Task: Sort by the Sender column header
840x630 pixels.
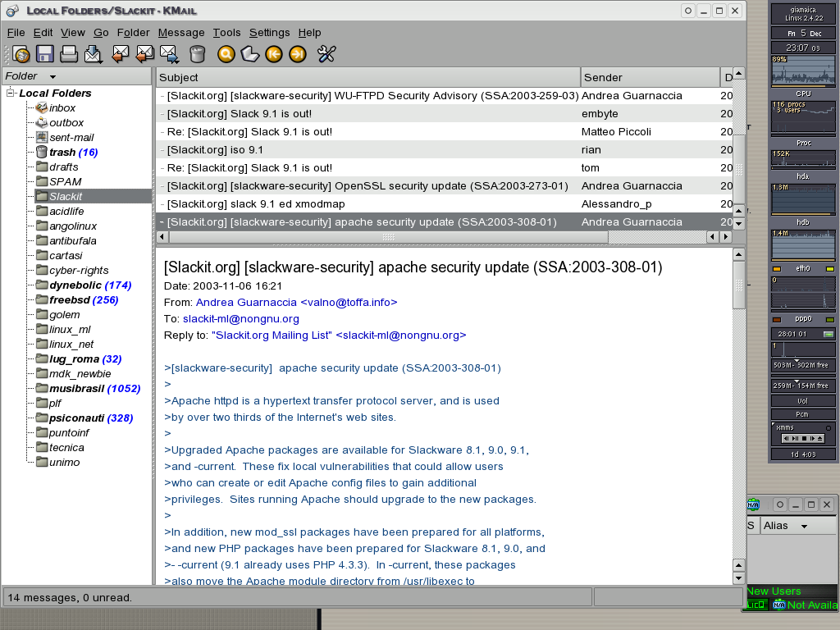Action: 651,78
